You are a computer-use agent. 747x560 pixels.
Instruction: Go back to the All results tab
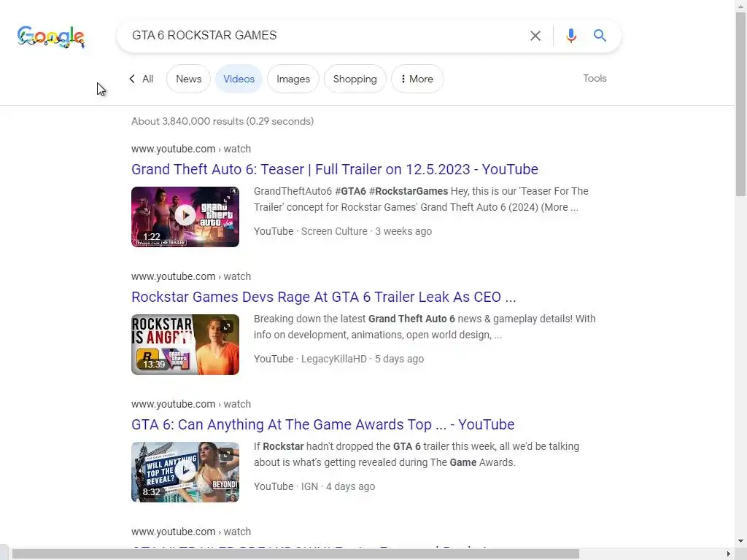coord(147,79)
